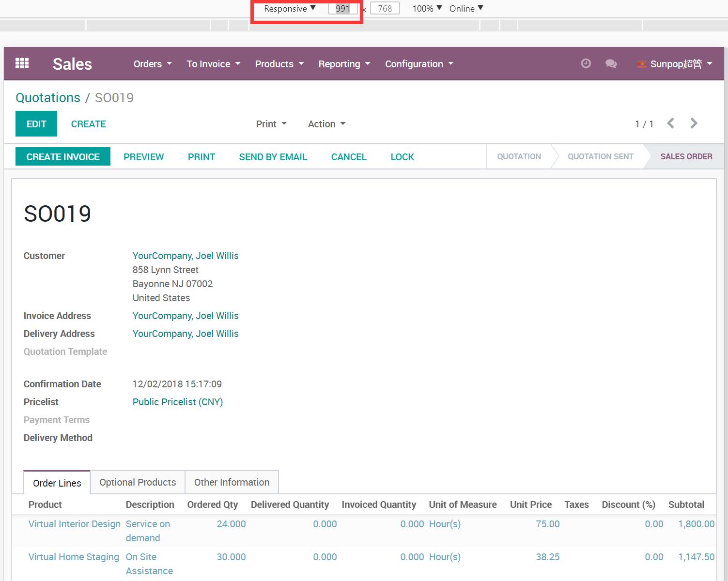Go to the next record arrow
This screenshot has height=581, width=728.
694,123
